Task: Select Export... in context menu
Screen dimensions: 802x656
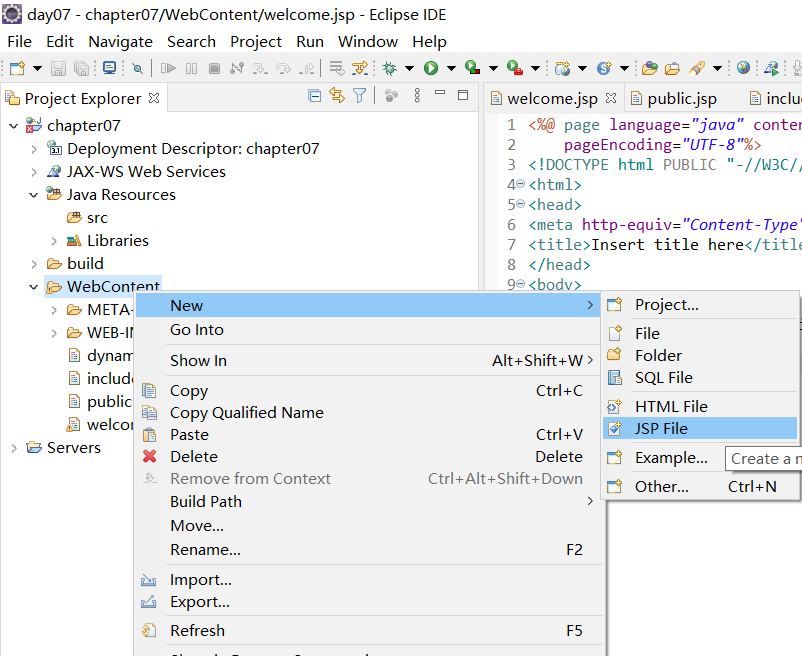Action: pyautogui.click(x=368, y=602)
